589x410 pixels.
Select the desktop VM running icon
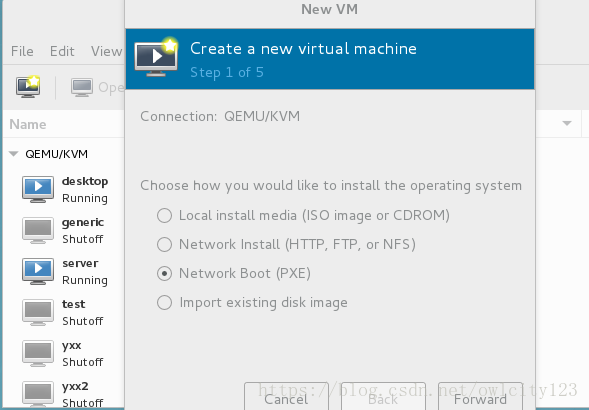[x=38, y=189]
